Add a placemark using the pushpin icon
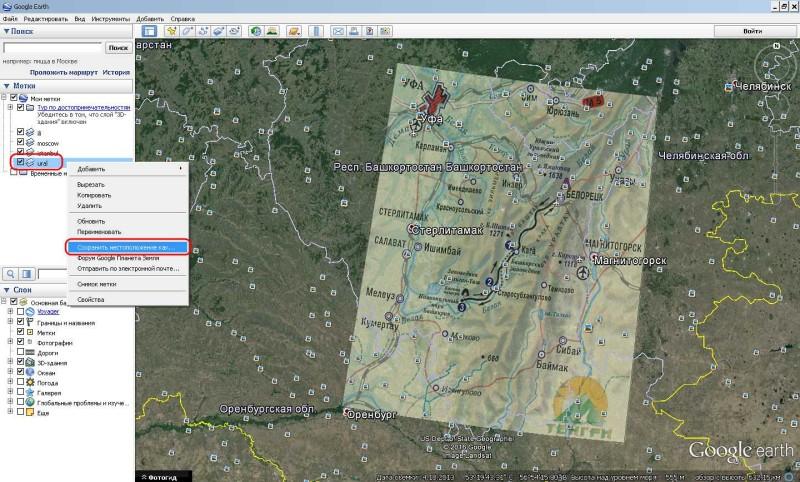This screenshot has height=482, width=800. tap(172, 31)
